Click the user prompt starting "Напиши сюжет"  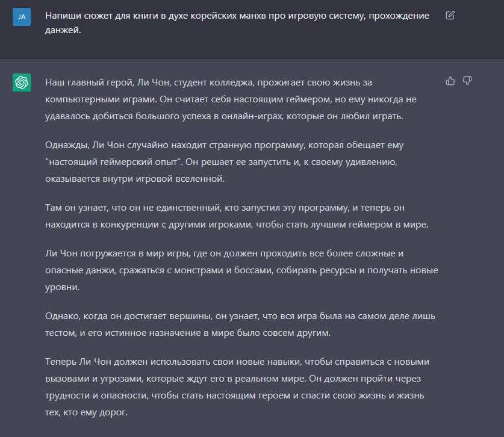(x=237, y=22)
